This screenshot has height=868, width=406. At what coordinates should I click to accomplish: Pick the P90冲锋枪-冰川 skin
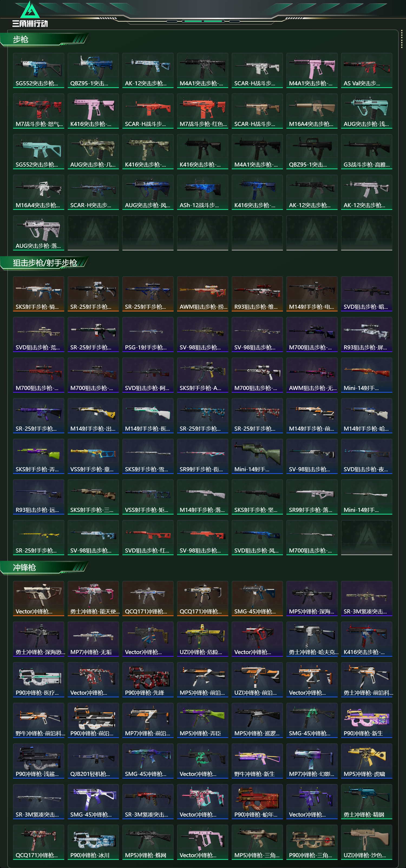point(93,842)
